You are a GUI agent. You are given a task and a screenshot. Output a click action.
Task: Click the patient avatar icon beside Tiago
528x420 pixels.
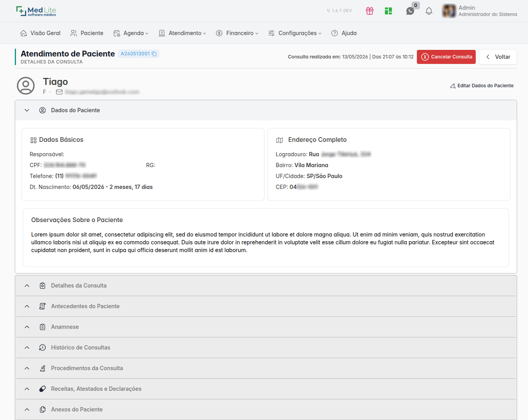click(26, 86)
